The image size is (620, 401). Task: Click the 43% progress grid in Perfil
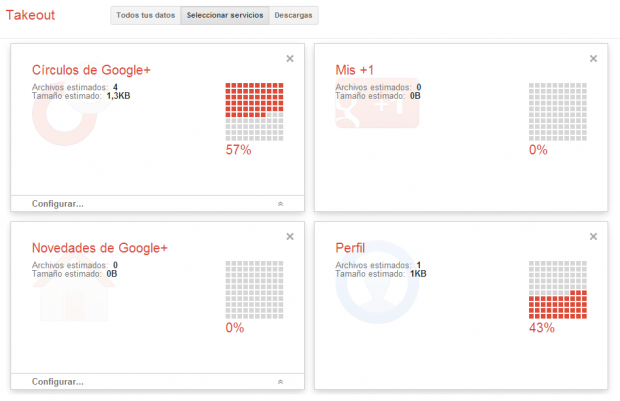[558, 290]
